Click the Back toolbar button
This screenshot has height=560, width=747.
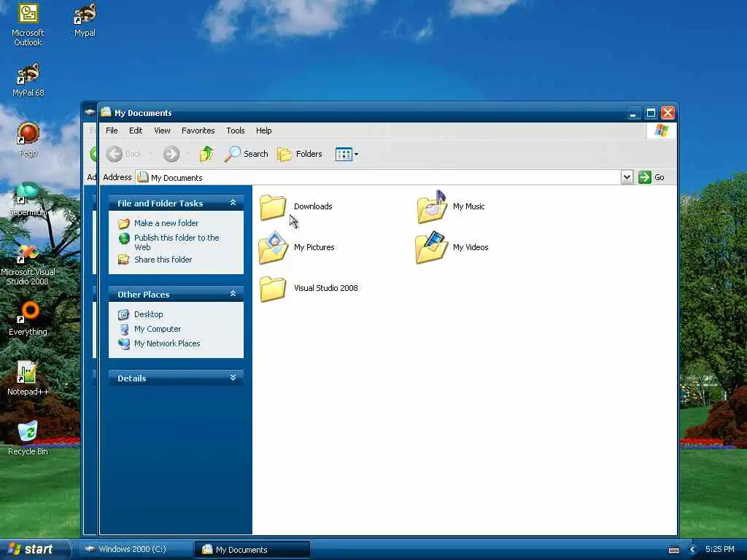(x=124, y=154)
